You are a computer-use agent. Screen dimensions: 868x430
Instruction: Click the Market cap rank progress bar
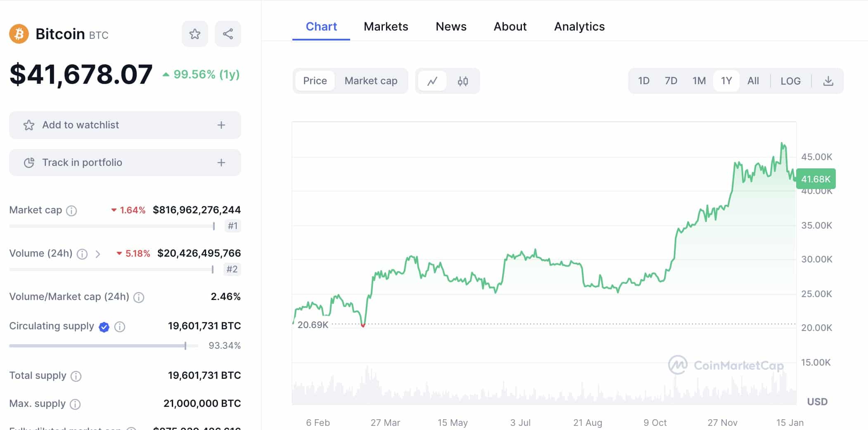[112, 226]
